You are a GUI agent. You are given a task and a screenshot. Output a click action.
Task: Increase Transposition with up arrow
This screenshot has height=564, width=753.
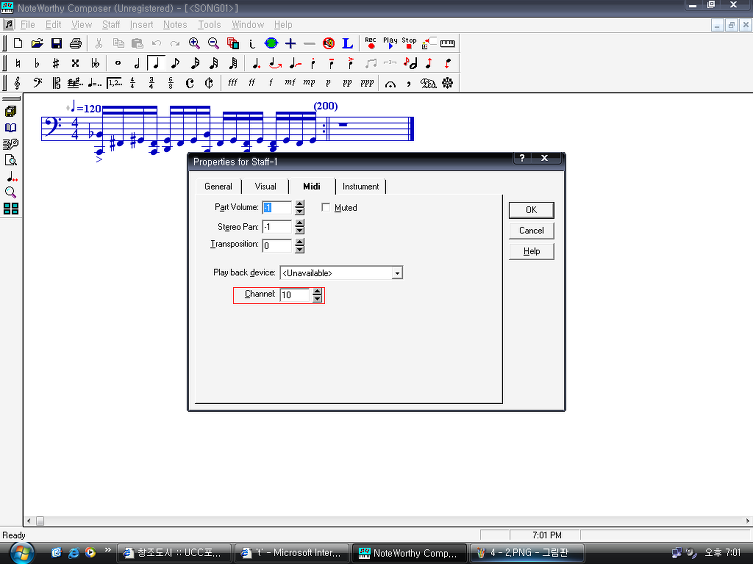pyautogui.click(x=300, y=242)
